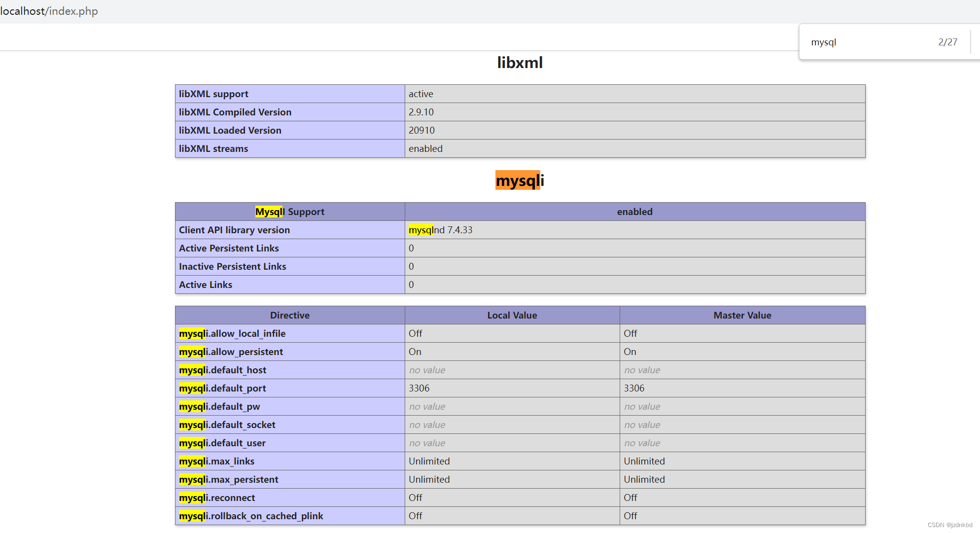The height and width of the screenshot is (533, 980).
Task: Click local no value for default_host
Action: (x=427, y=370)
